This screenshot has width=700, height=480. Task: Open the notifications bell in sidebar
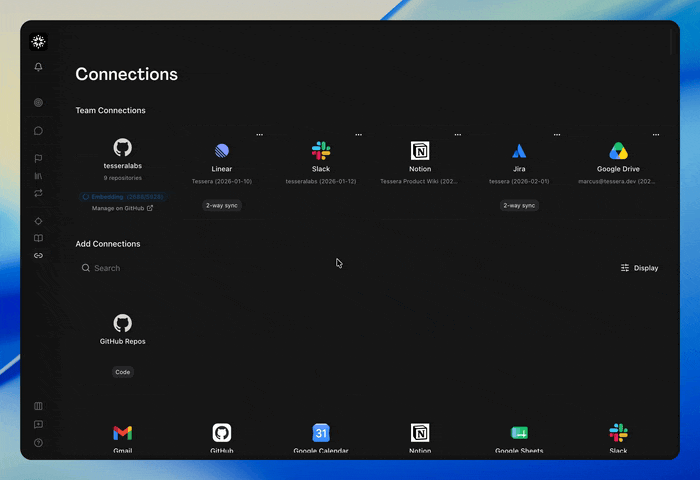38,67
